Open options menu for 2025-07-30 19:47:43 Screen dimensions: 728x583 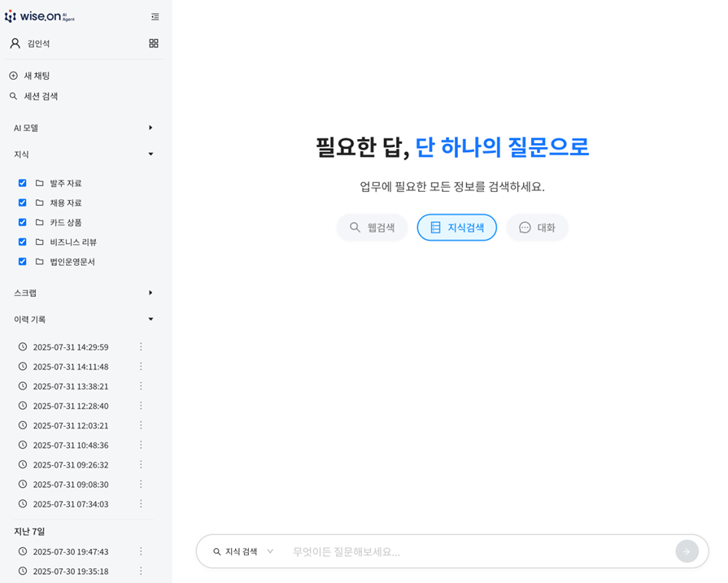point(141,551)
